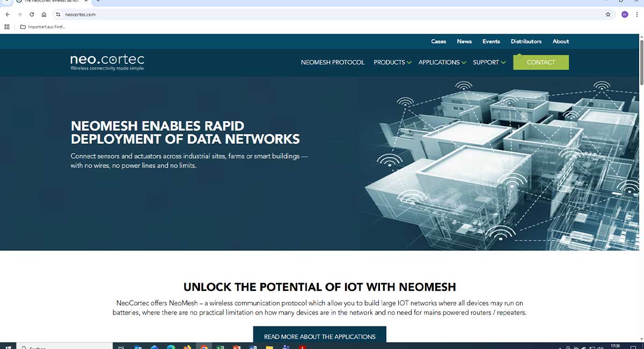Screen dimensions: 644x349
Task: Click the green CONTACT button
Action: click(541, 62)
